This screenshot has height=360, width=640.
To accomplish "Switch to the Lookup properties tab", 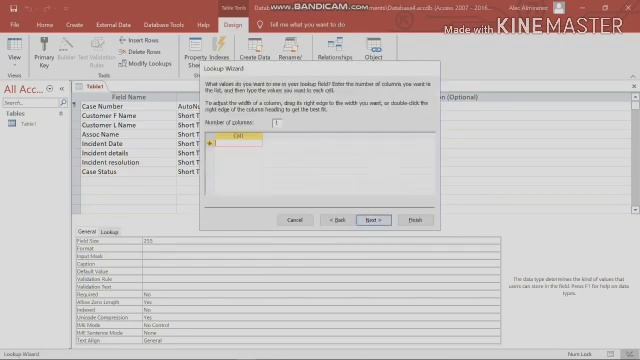I will coord(109,232).
